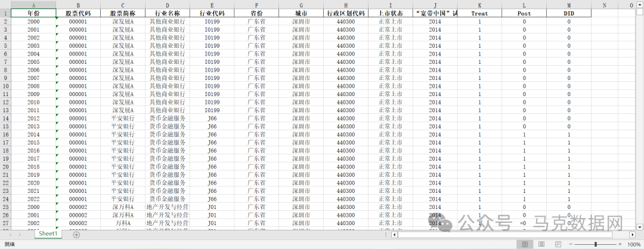Select the 股票代码 header cell
644x249 pixels.
(78, 13)
